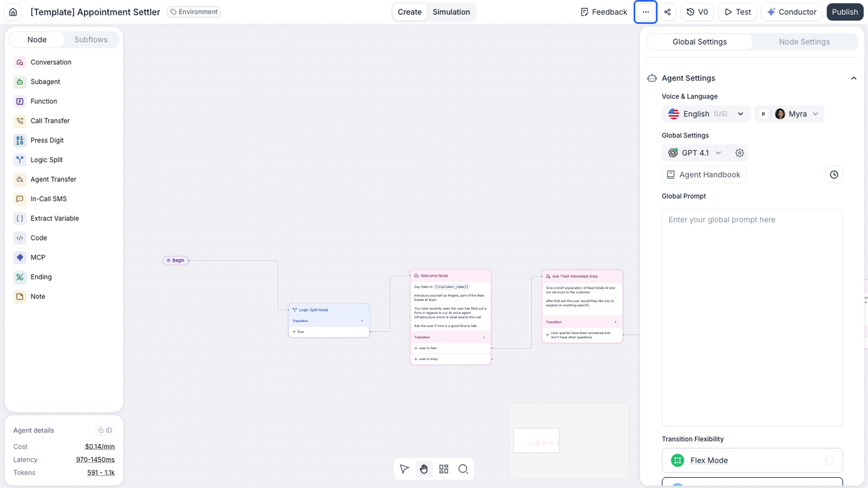Go to the home icon

click(x=13, y=12)
